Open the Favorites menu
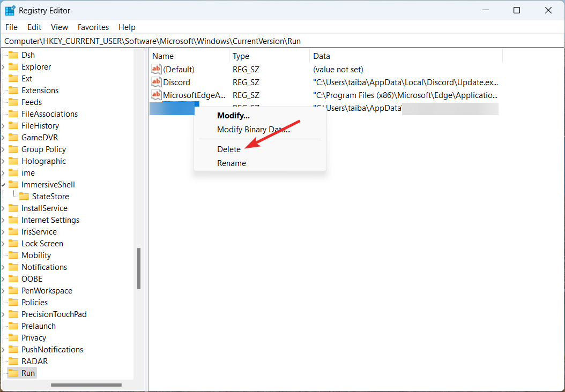Image resolution: width=565 pixels, height=392 pixels. 93,27
